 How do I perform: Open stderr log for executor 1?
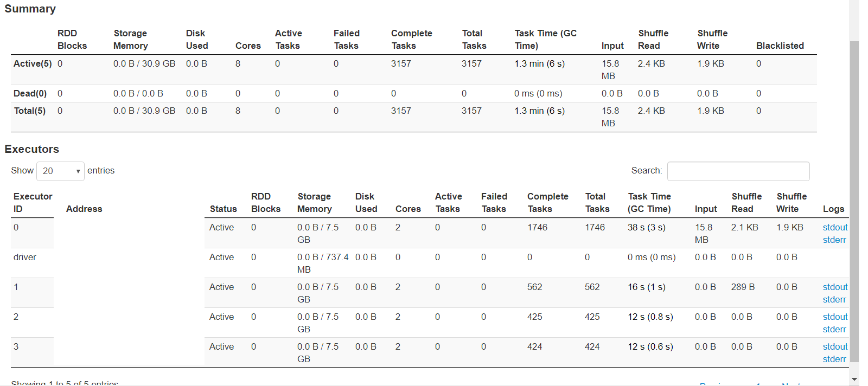pyautogui.click(x=834, y=299)
